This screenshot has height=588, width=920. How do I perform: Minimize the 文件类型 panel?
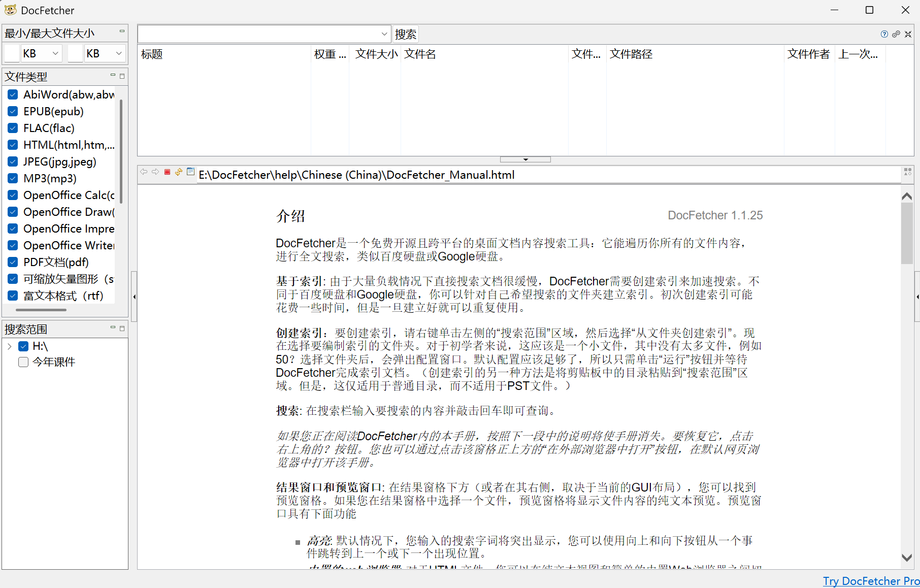113,76
